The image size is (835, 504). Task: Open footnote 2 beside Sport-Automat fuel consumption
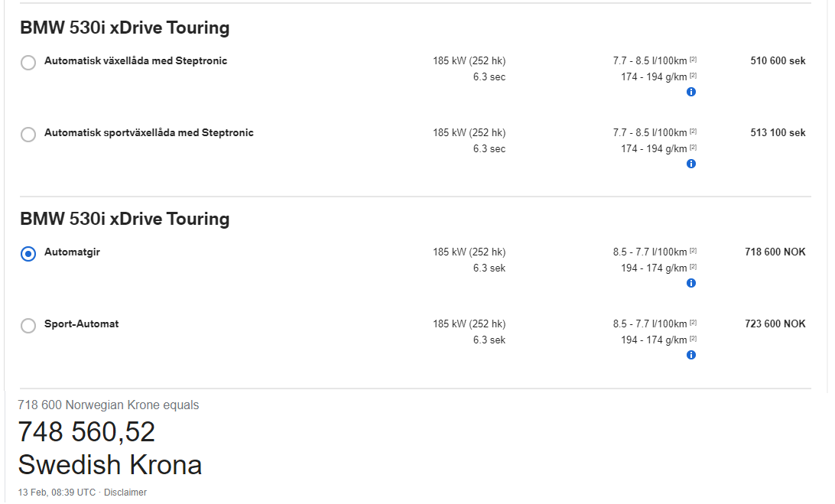click(x=693, y=323)
